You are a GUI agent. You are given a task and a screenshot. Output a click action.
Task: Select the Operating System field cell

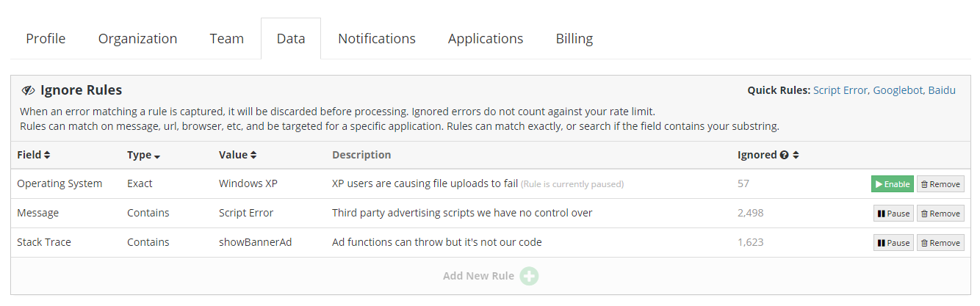tap(60, 183)
